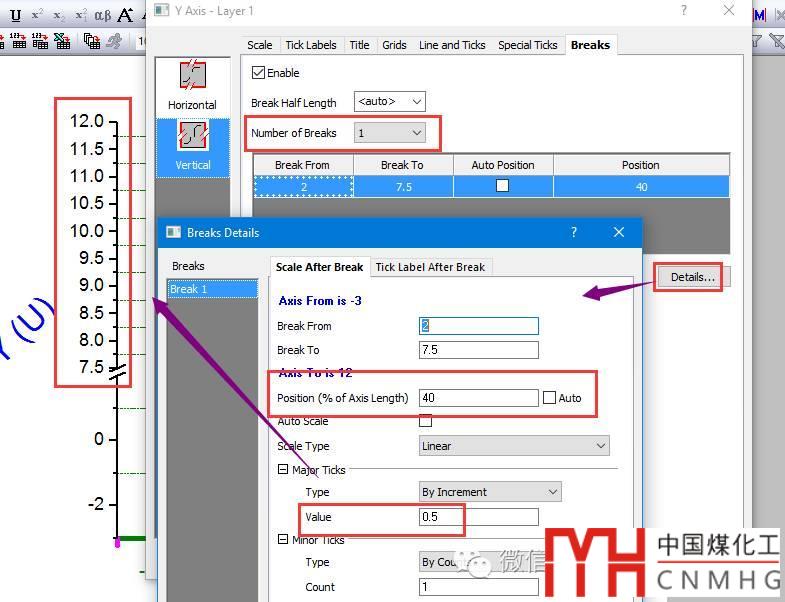Check Auto Position box in breaks table
This screenshot has width=785, height=602.
[x=502, y=186]
